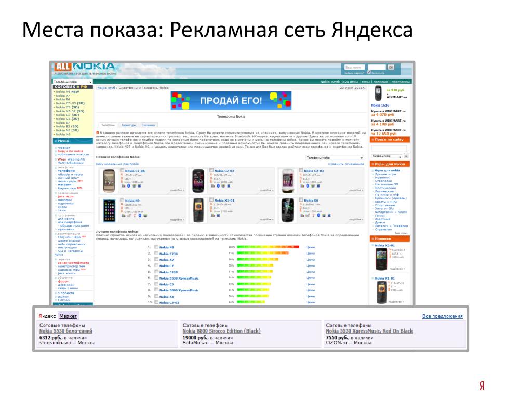The image size is (532, 399).
Task: Click Bluetooth feature icon under Nokia N9
Action: pos(140,216)
